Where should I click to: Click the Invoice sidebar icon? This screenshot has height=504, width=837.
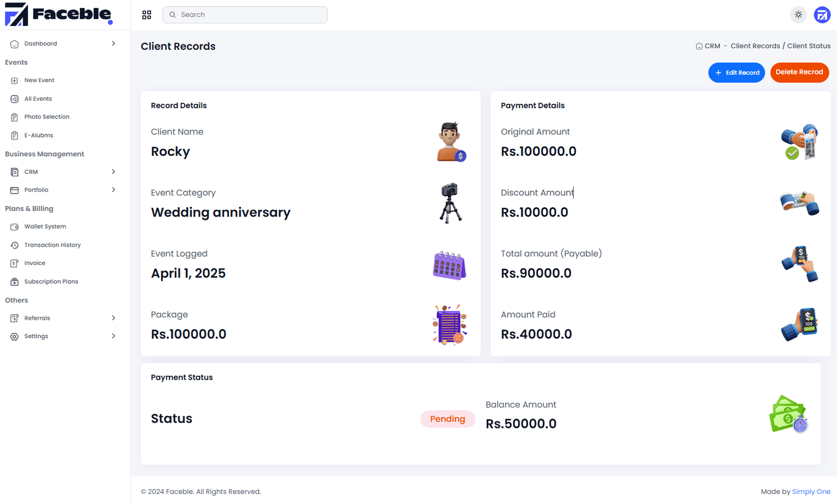point(14,263)
